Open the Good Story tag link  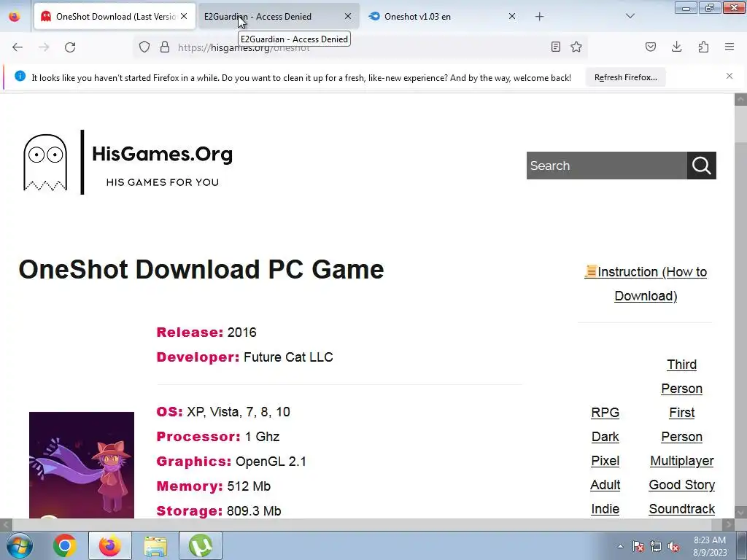coord(682,485)
